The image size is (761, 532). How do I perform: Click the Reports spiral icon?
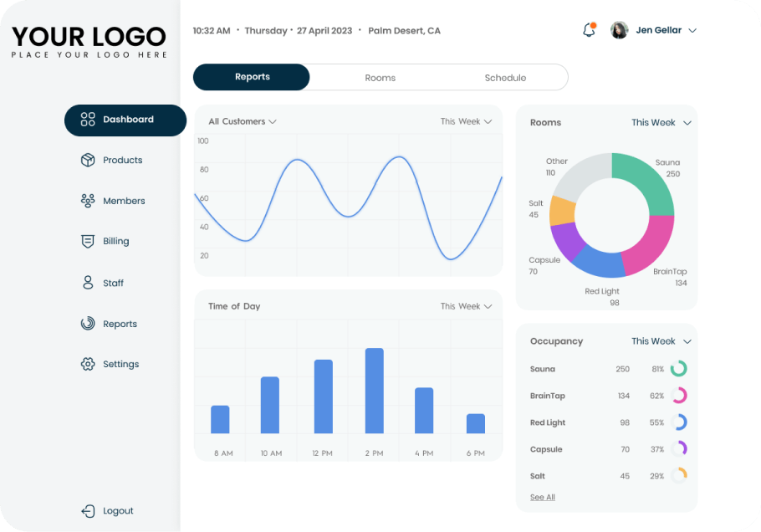click(x=88, y=323)
